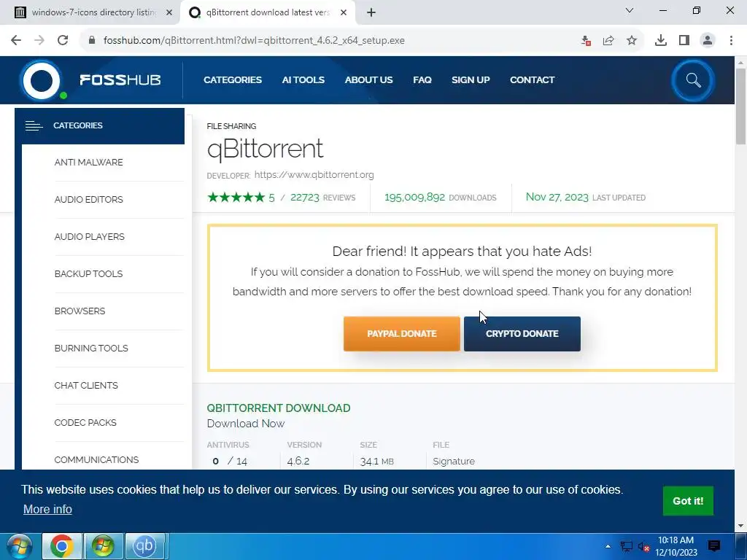Click the Chrome taskbar icon
This screenshot has height=560, width=747.
[x=62, y=546]
